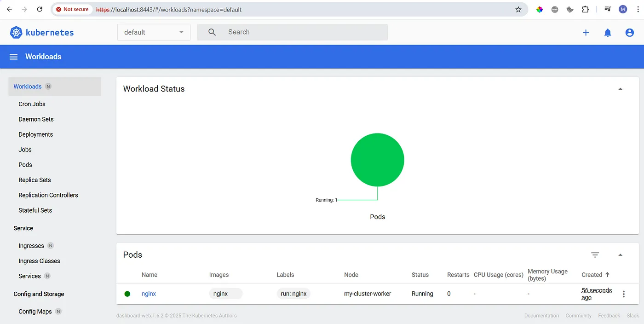644x324 pixels.
Task: Collapse the Workload Status panel
Action: [620, 88]
